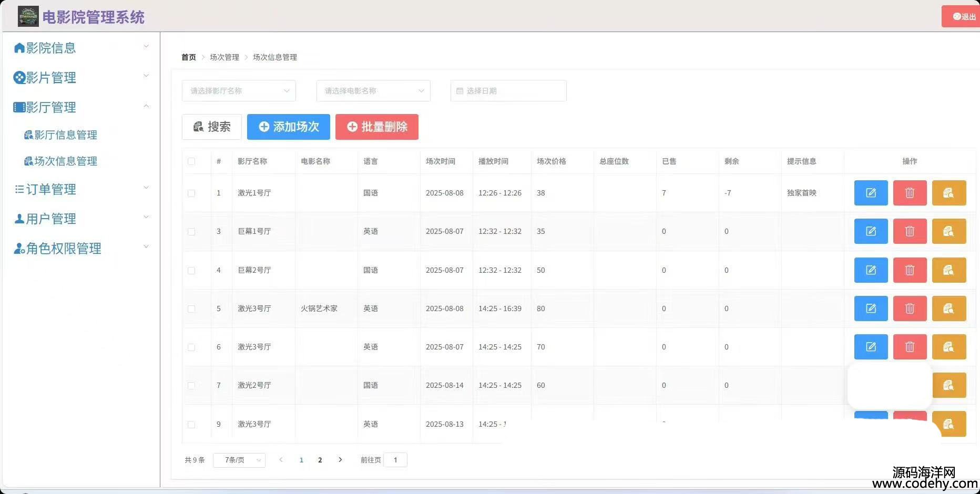The width and height of the screenshot is (980, 494).
Task: Click the red trash icon for 巨幕1号厅 row
Action: [x=910, y=231]
